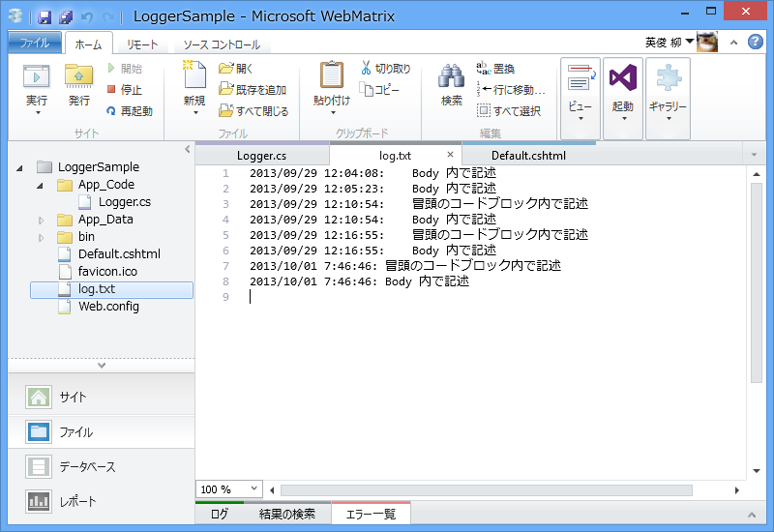The image size is (774, 532).
Task: Select the ホーム ribbon tab
Action: click(x=88, y=44)
